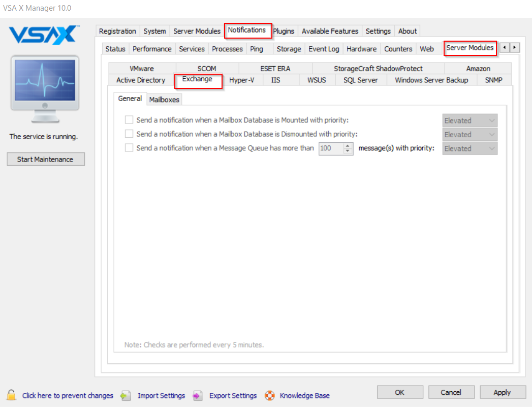Enable Message Queue notification checkbox

[x=129, y=147]
